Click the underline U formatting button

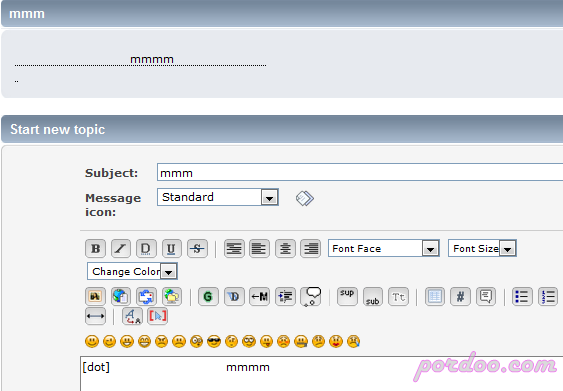(x=172, y=248)
